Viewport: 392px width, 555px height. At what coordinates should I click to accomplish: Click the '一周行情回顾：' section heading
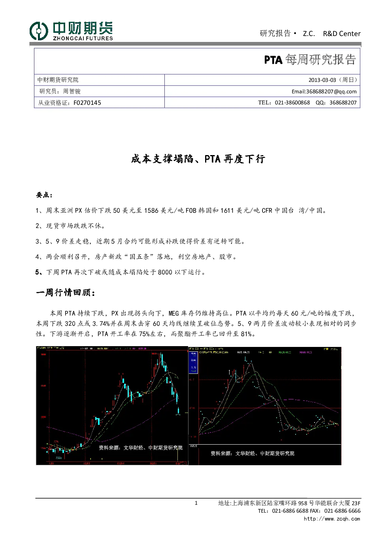coord(66,293)
